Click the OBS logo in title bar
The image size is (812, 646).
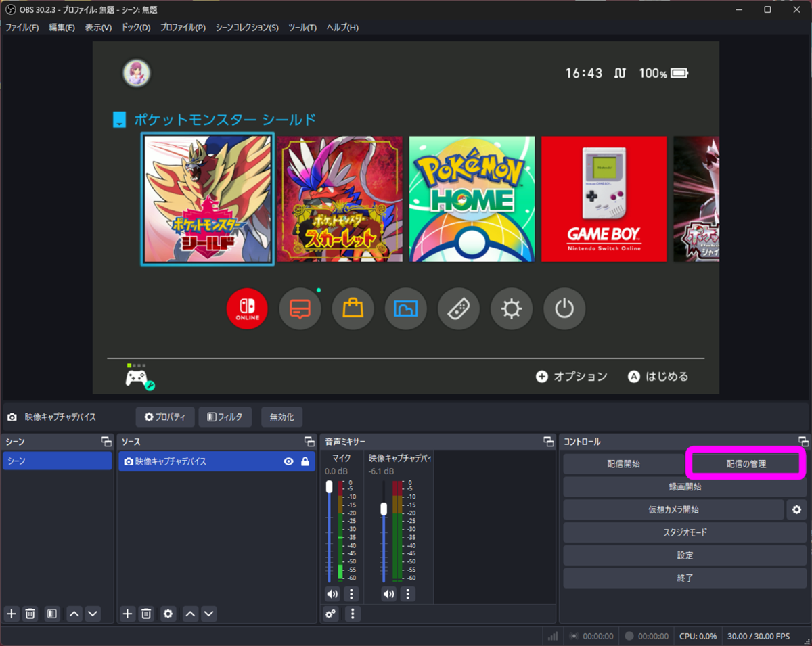click(11, 9)
